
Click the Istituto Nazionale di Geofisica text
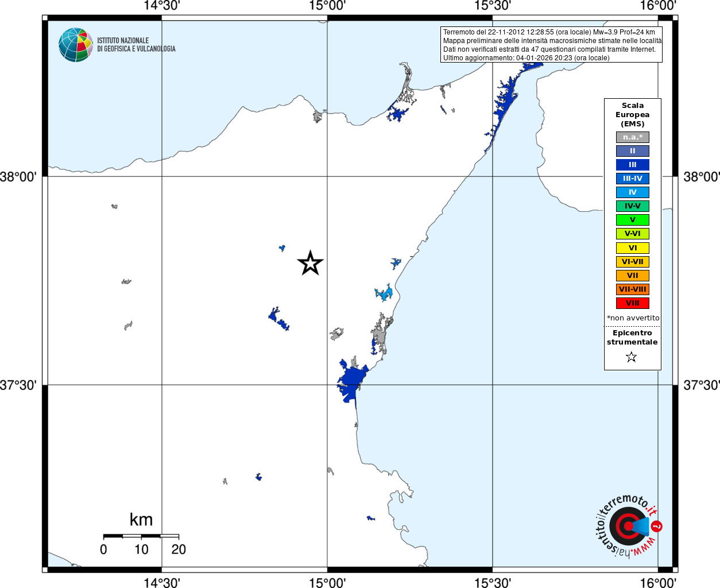pyautogui.click(x=136, y=45)
